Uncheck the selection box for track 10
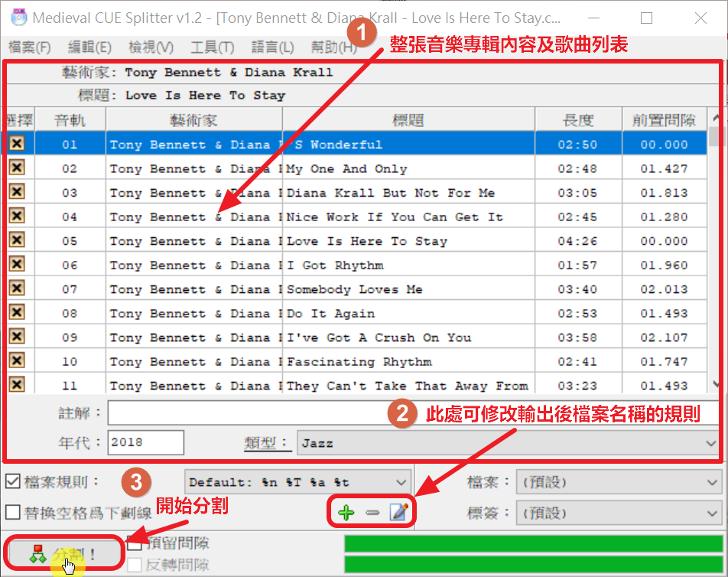728x577 pixels. [x=17, y=360]
